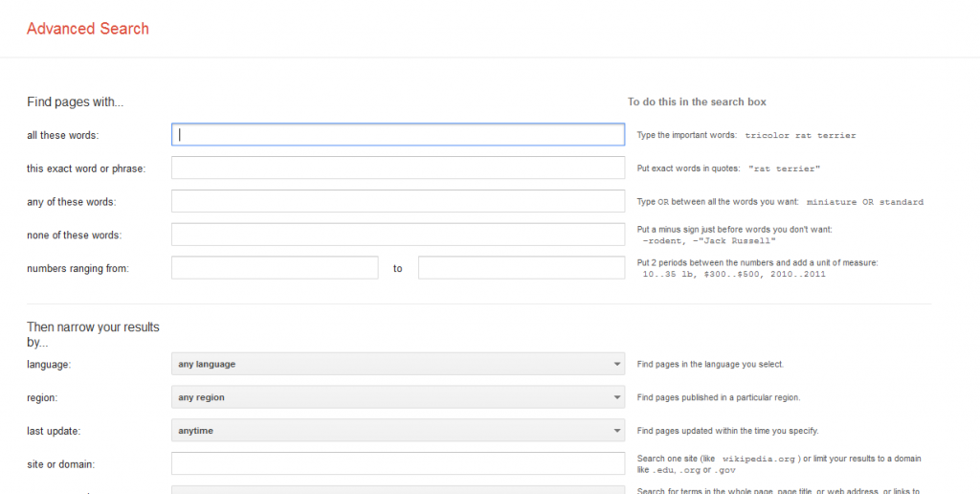This screenshot has width=980, height=494.
Task: Focus the 'all these words' input field
Action: click(398, 134)
